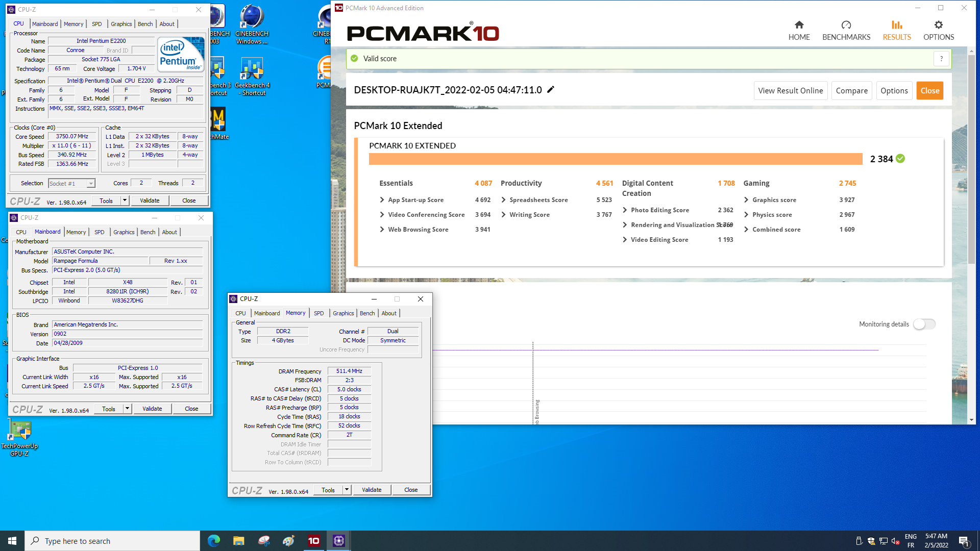Expand Graphics score details

coord(746,200)
